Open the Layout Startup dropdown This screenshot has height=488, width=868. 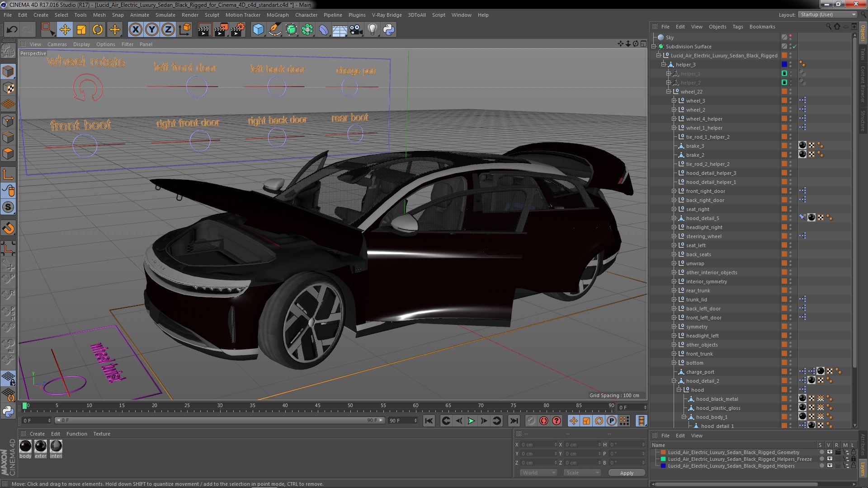pyautogui.click(x=827, y=15)
